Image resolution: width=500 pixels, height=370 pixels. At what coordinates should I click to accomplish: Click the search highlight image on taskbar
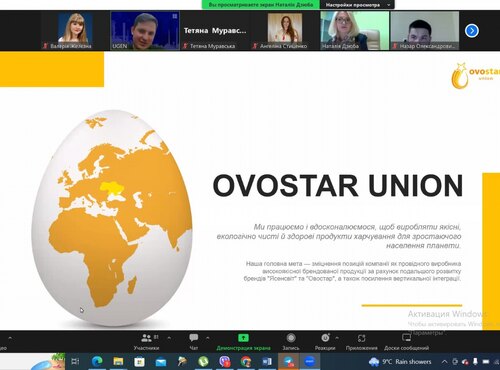pos(47,362)
